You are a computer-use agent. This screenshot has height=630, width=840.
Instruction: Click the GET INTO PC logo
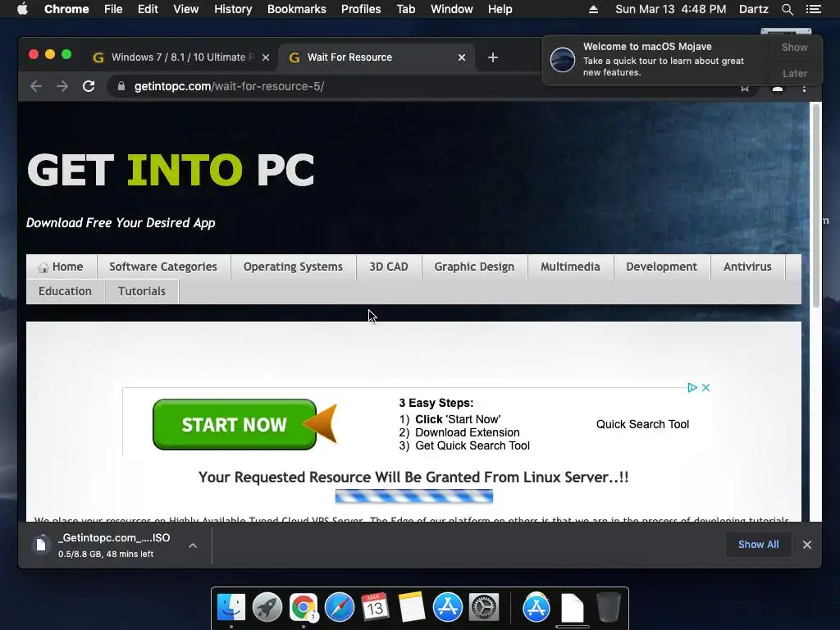171,171
